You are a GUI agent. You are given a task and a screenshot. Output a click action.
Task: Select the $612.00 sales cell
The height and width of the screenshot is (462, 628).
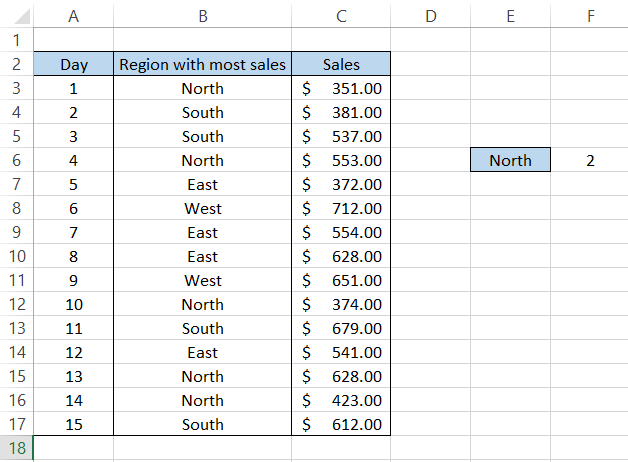click(342, 424)
